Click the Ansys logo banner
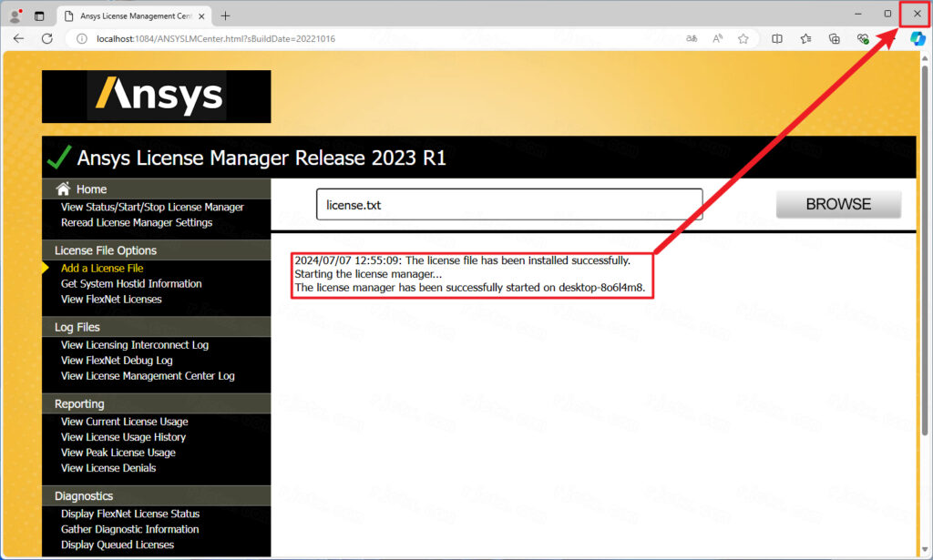The image size is (933, 560). point(157,97)
